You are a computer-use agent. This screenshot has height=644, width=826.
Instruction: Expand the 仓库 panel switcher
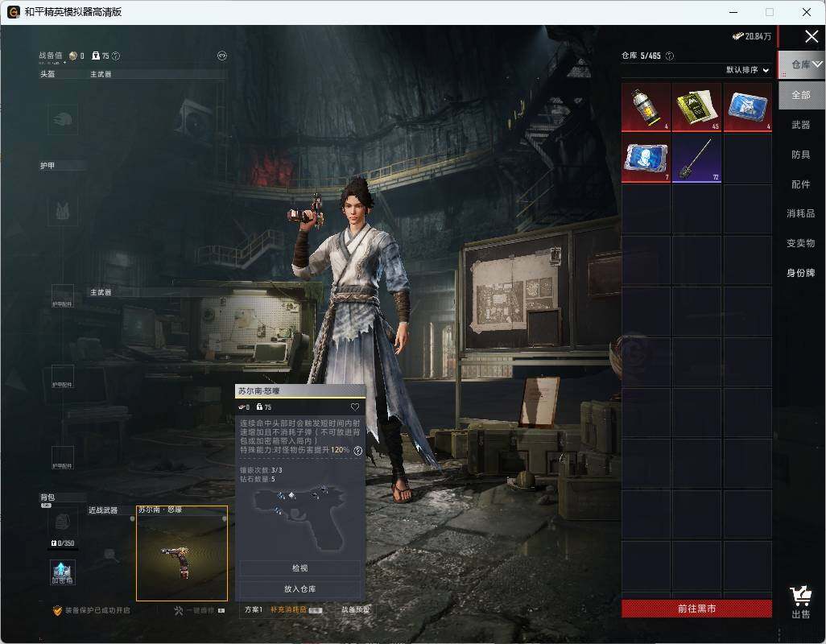803,64
